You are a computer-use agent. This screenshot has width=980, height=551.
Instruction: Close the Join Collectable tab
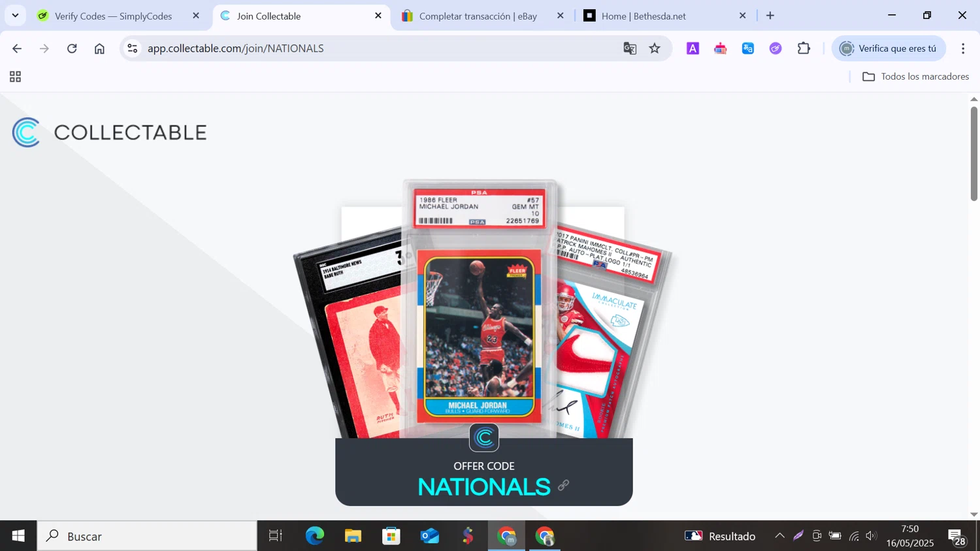point(378,16)
